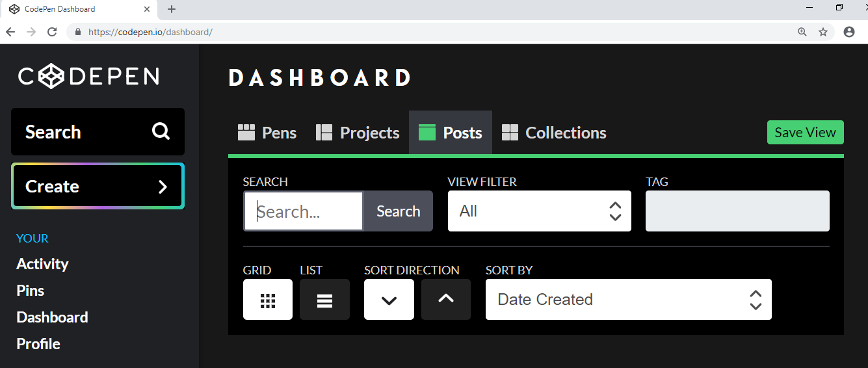
Task: Click the Search button beside the search field
Action: [398, 211]
